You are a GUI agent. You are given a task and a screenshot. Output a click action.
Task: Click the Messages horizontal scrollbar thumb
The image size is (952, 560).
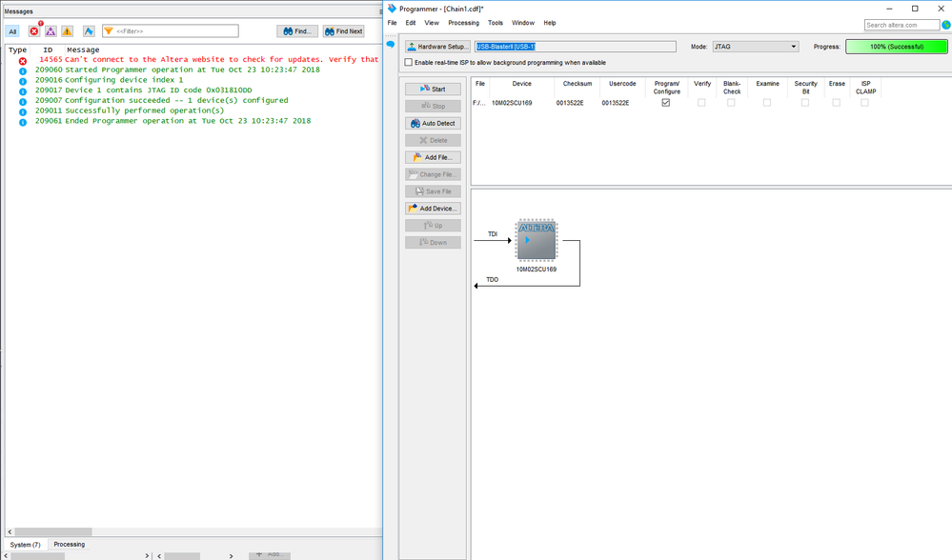pyautogui.click(x=52, y=531)
